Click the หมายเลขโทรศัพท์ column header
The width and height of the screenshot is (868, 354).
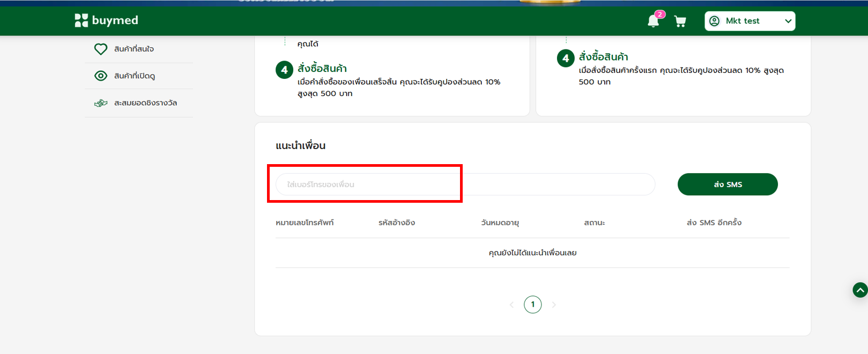[305, 223]
